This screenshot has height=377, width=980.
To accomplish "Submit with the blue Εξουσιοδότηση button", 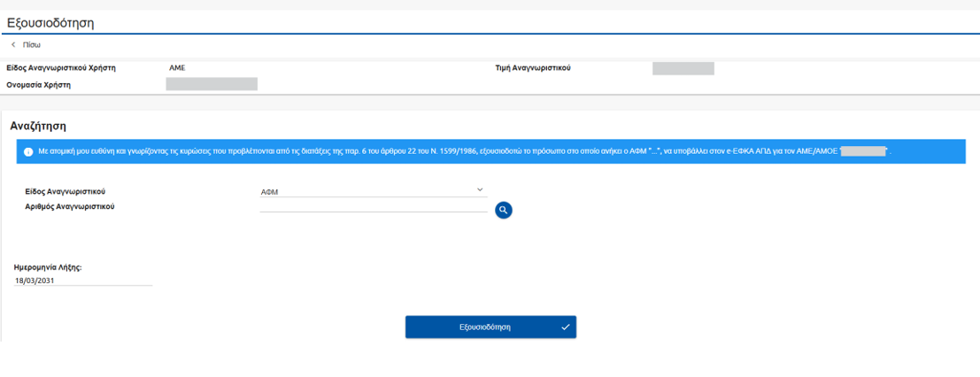I will 485,327.
